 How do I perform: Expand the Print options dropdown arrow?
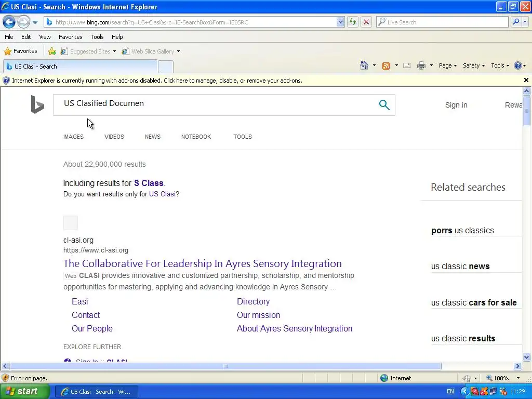[431, 65]
